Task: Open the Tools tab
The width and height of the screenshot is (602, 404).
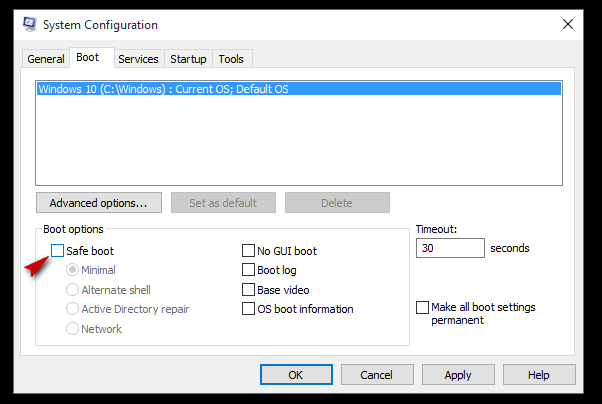Action: [231, 59]
